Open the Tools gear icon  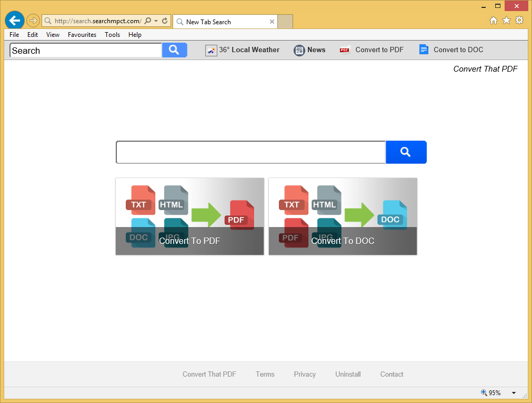coord(519,21)
